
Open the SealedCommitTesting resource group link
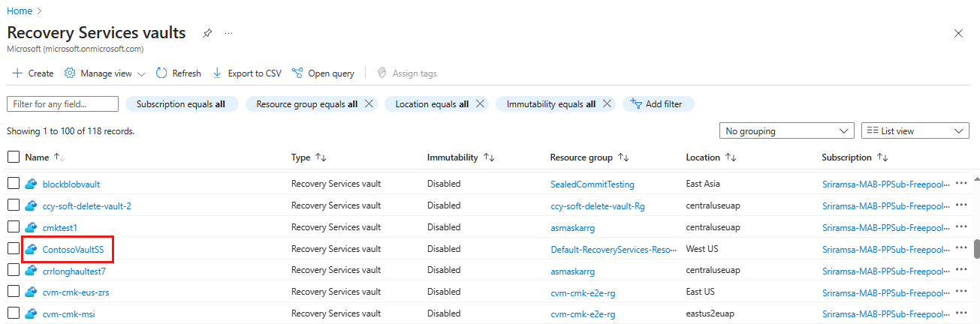click(x=592, y=184)
